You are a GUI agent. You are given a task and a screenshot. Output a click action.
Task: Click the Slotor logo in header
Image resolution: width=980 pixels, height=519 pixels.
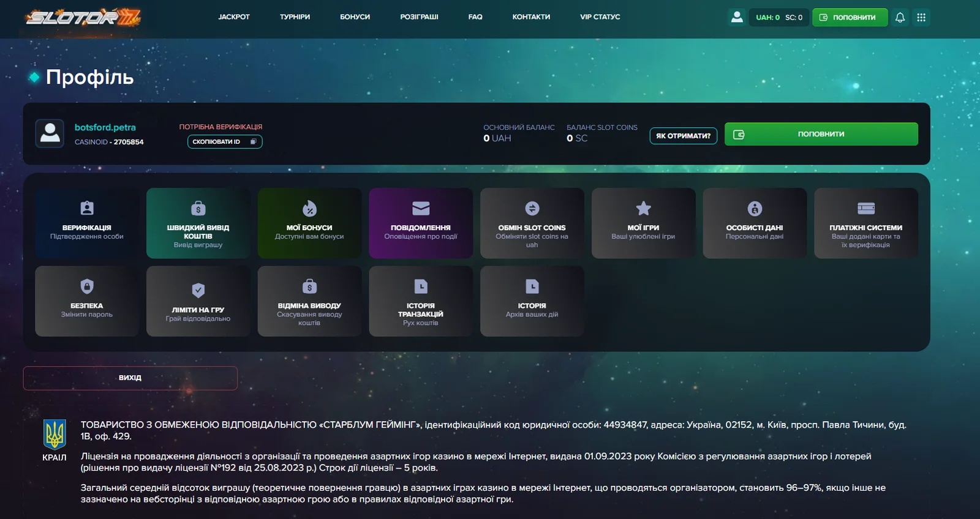point(83,17)
